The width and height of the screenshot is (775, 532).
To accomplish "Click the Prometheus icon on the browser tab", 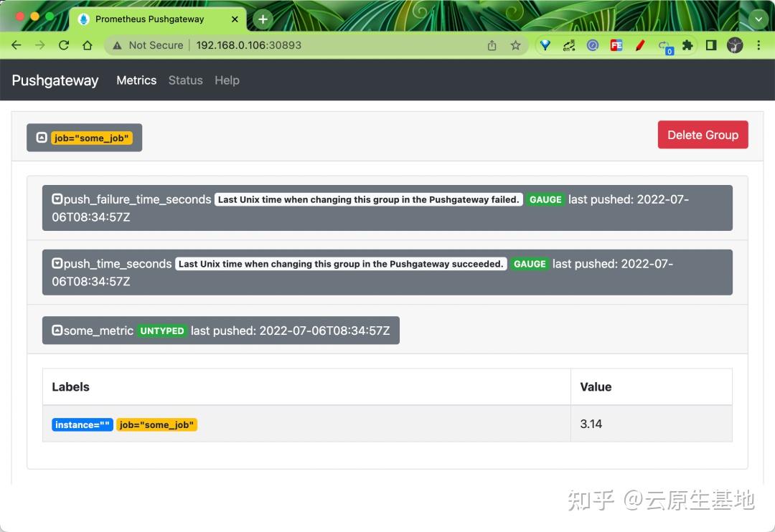I will pos(85,19).
